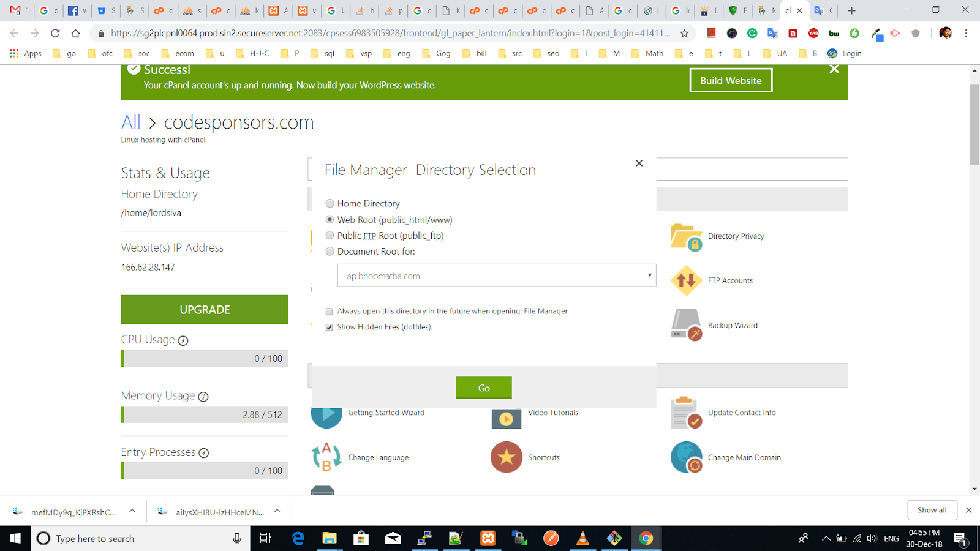980x551 pixels.
Task: Open Windows Start menu
Action: click(15, 538)
